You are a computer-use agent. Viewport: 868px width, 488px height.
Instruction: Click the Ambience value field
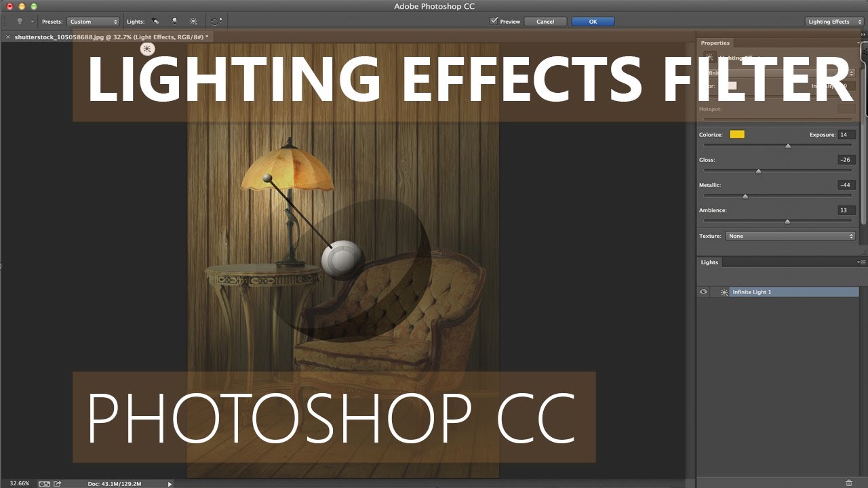pos(846,210)
